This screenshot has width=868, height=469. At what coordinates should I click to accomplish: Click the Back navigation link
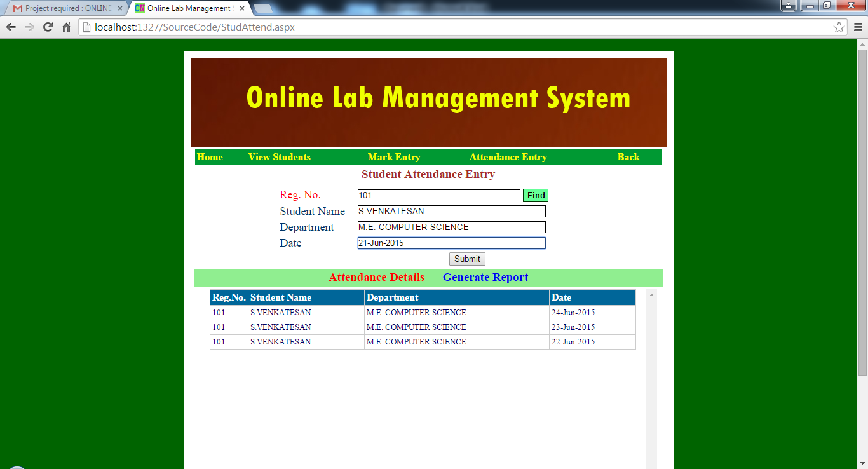click(x=628, y=157)
